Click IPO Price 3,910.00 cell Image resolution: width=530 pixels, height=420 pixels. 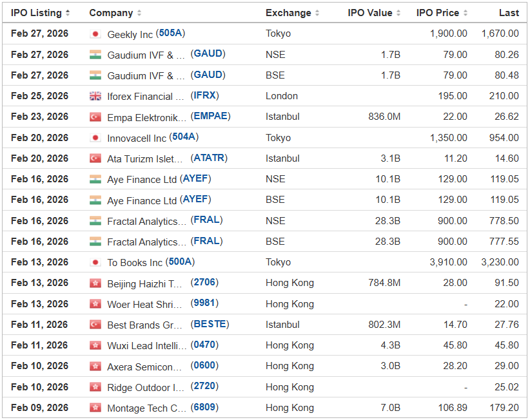pos(449,262)
